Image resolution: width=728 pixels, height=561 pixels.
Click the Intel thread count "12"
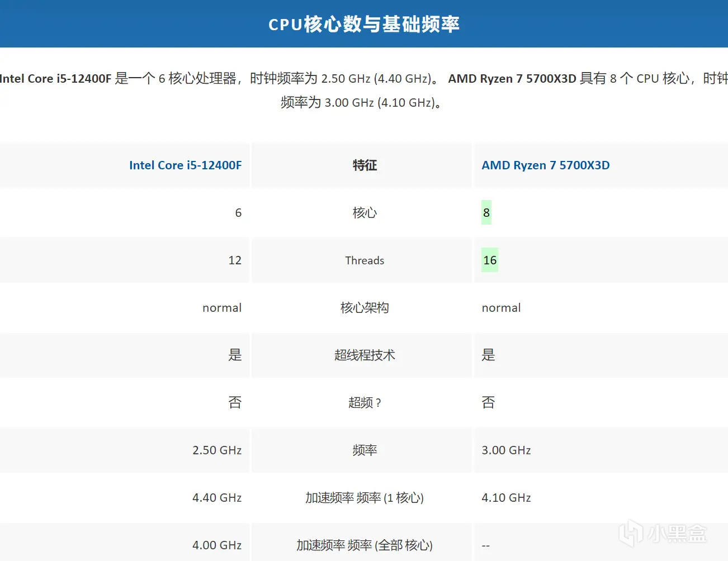(235, 260)
